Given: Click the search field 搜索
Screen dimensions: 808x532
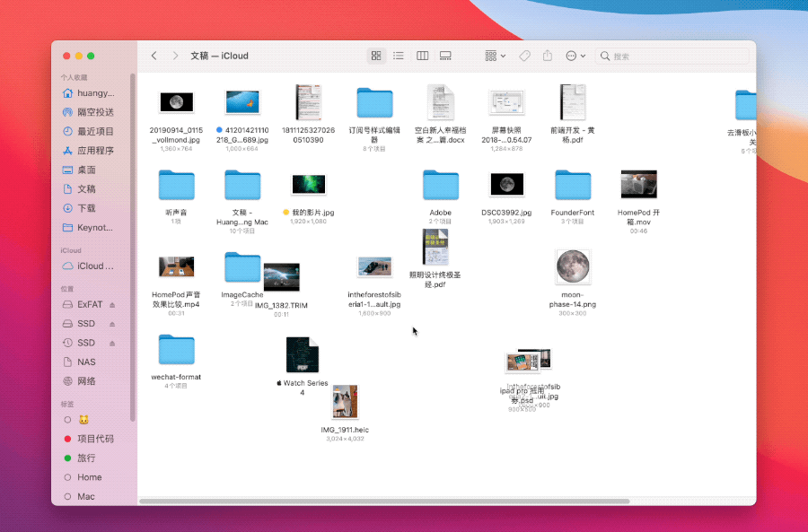Looking at the screenshot, I should (672, 56).
